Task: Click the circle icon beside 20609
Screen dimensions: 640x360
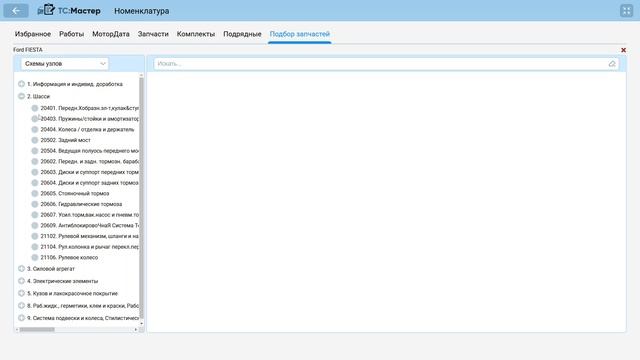Action: pyautogui.click(x=35, y=225)
